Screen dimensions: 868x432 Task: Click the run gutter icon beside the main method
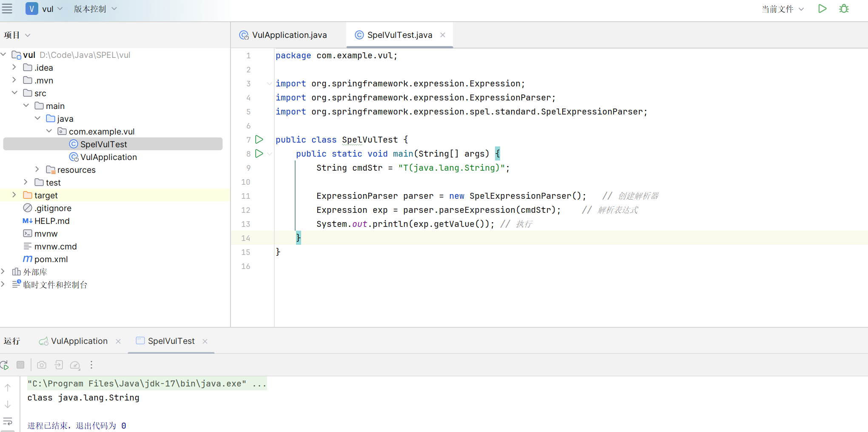[x=259, y=154]
